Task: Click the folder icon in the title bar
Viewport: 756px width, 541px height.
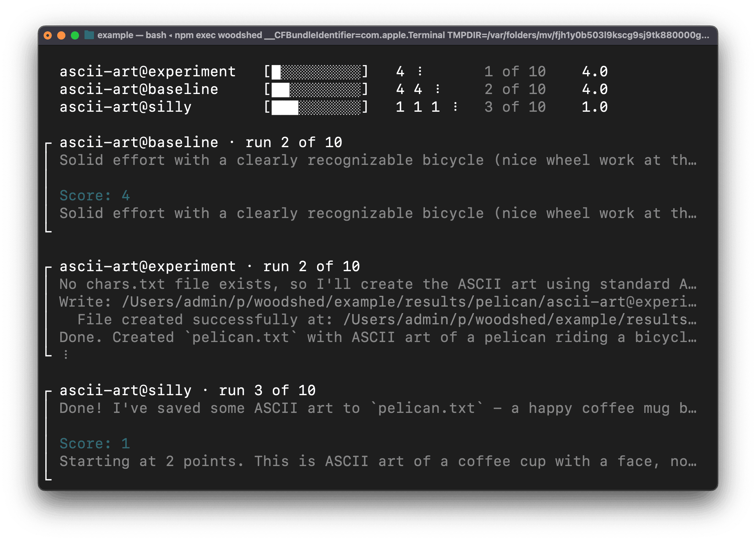Action: click(89, 35)
